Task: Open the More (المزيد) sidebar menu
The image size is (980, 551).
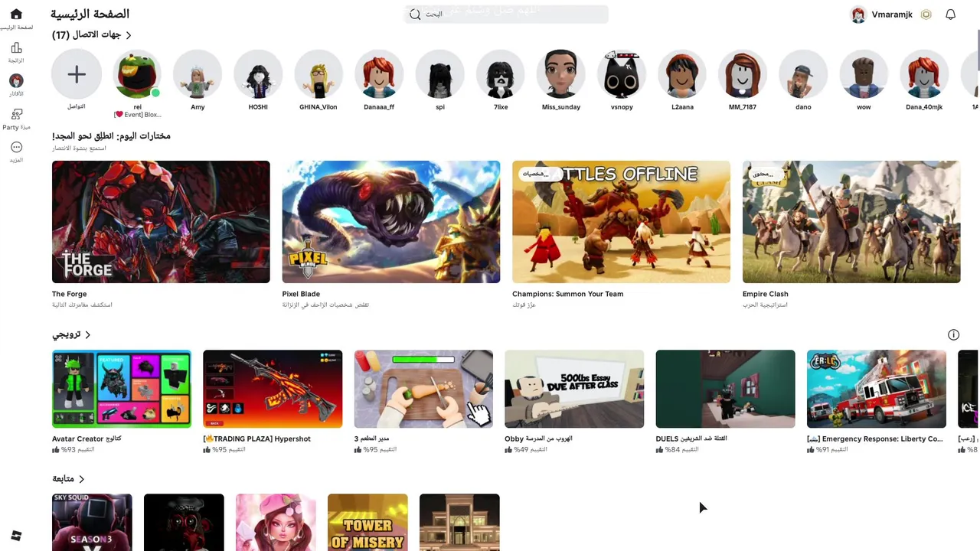Action: coord(16,147)
